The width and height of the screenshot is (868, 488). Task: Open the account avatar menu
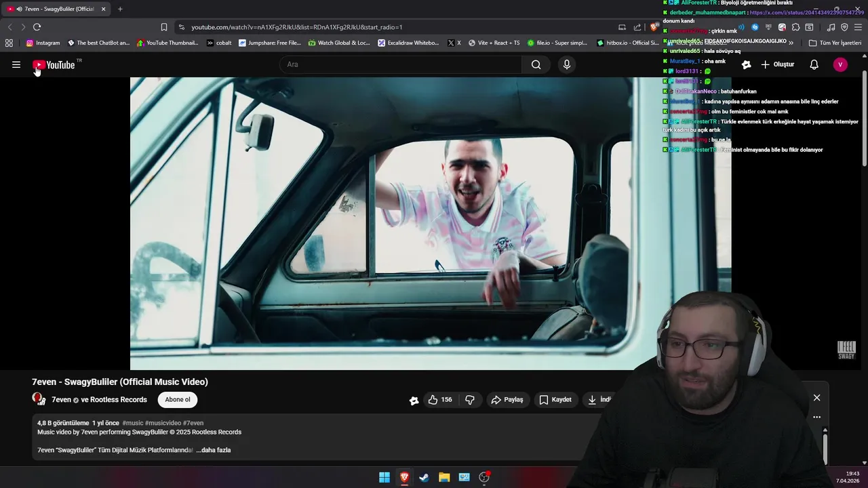(840, 64)
